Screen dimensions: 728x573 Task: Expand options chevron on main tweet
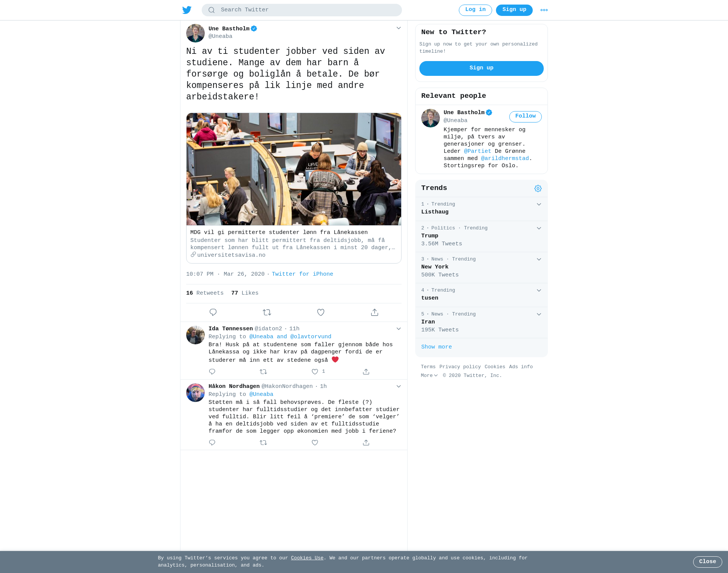coord(399,28)
